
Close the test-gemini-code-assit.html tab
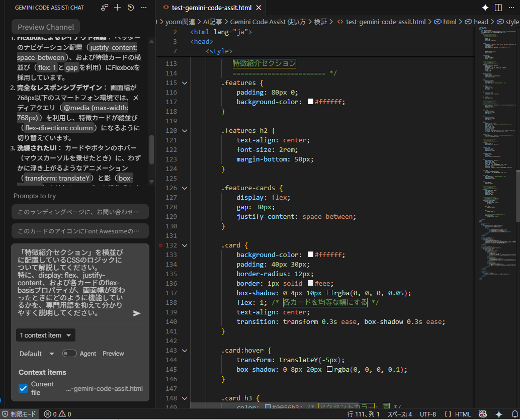click(x=258, y=8)
